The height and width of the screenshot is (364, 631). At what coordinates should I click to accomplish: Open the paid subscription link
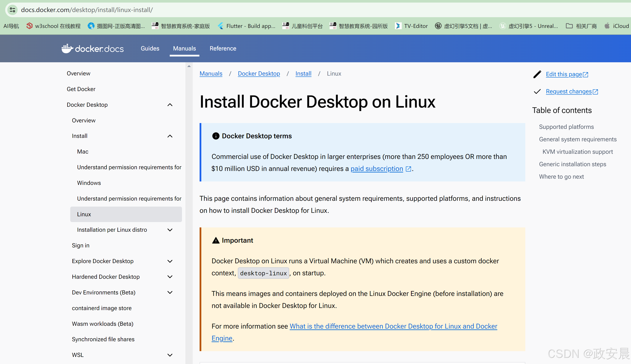pyautogui.click(x=377, y=169)
